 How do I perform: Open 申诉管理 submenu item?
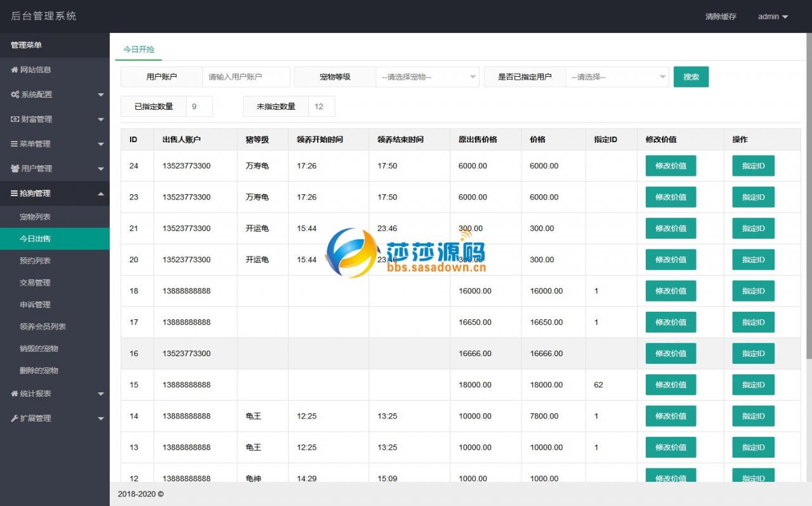55,305
